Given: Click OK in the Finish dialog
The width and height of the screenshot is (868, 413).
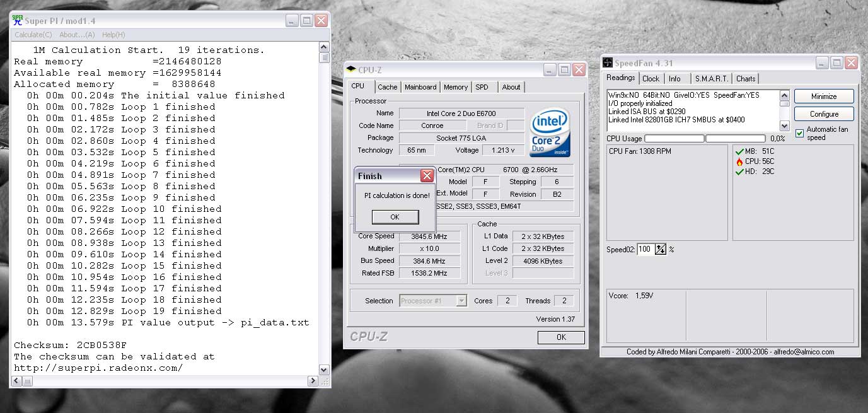Looking at the screenshot, I should [x=395, y=216].
